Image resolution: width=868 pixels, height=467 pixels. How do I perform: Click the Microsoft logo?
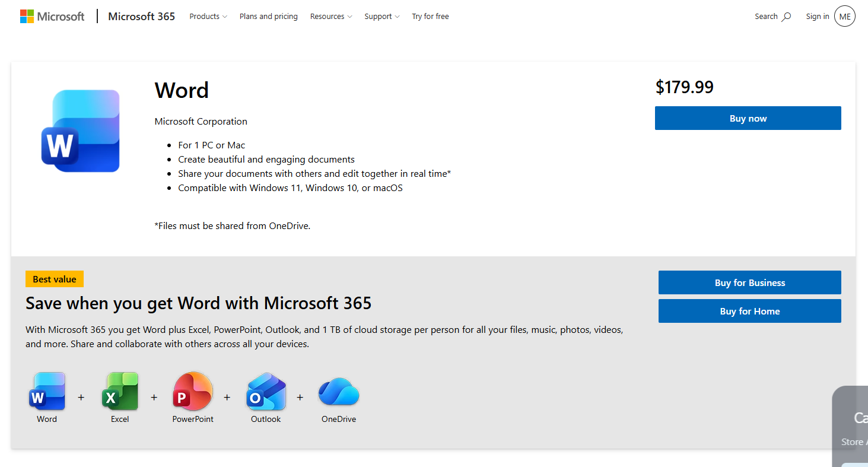52,17
